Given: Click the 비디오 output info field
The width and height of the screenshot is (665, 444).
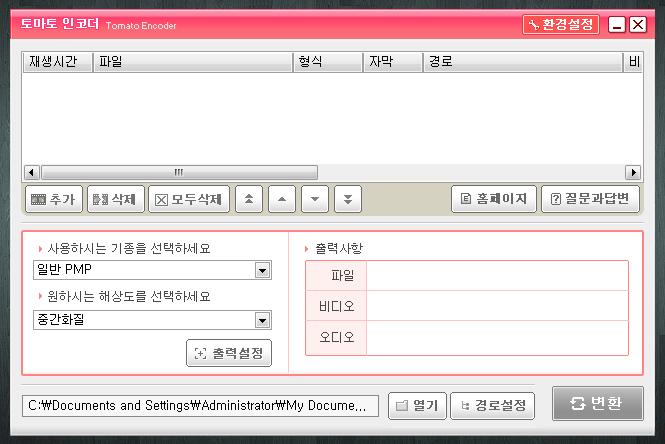Looking at the screenshot, I should click(497, 306).
